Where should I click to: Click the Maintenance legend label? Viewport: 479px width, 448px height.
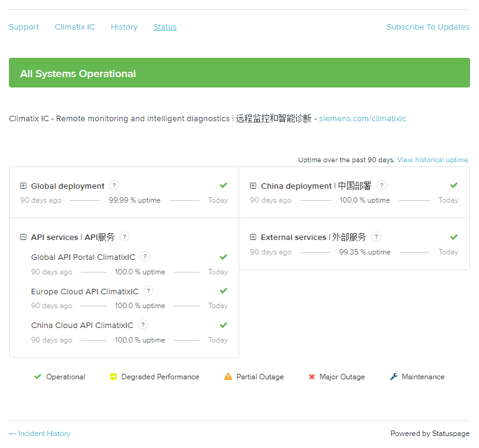423,377
